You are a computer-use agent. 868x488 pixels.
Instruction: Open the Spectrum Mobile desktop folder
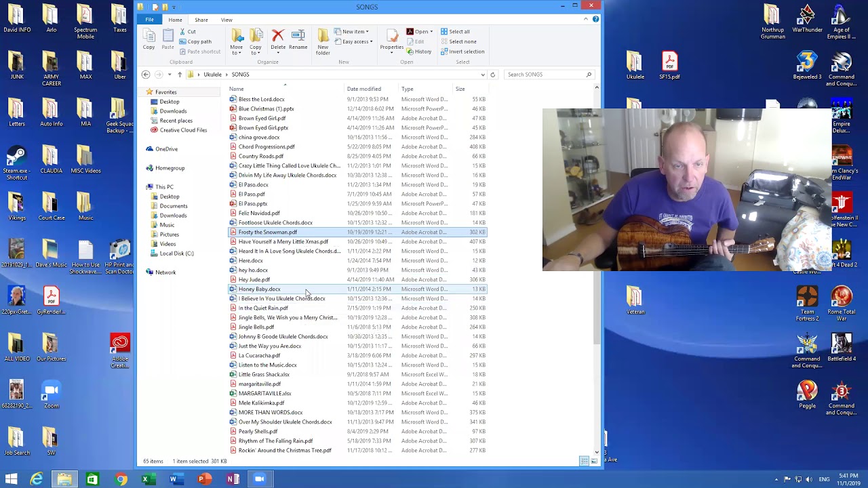click(85, 22)
